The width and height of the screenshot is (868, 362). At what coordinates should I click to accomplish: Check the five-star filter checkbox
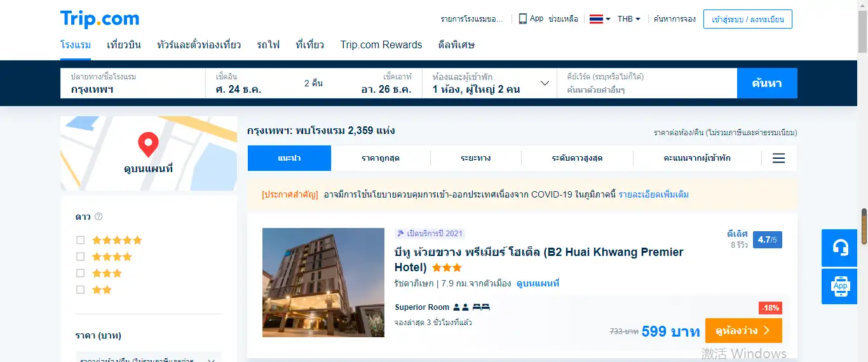coord(80,240)
